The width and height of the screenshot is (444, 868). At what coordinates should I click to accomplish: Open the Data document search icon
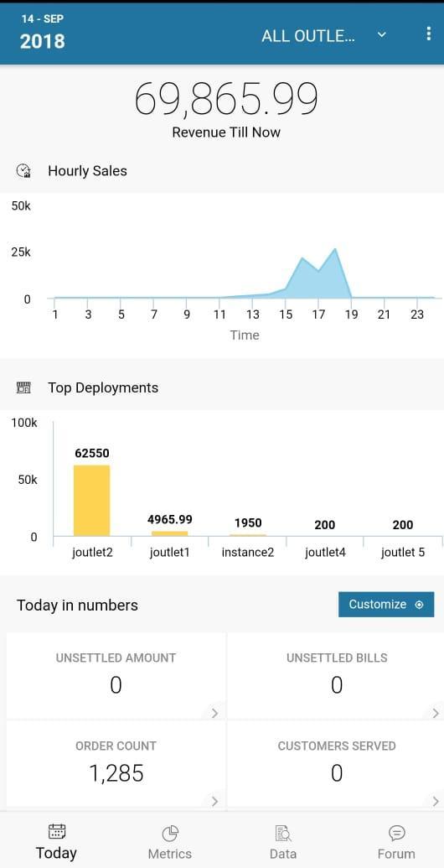283,833
